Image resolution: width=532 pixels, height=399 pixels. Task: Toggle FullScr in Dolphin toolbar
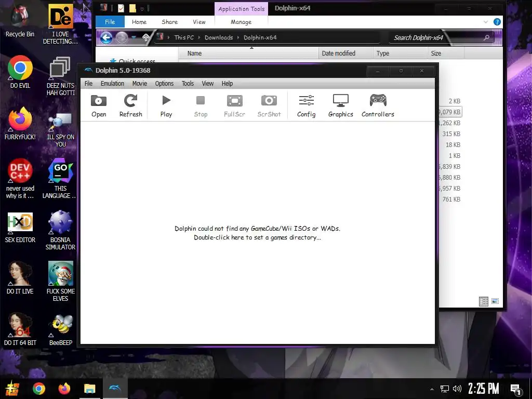234,106
